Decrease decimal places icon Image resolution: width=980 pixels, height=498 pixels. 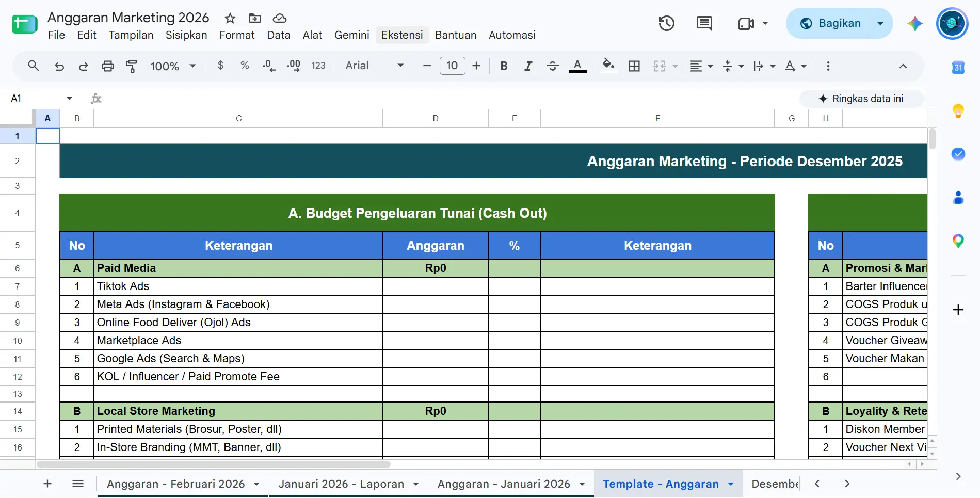tap(269, 66)
